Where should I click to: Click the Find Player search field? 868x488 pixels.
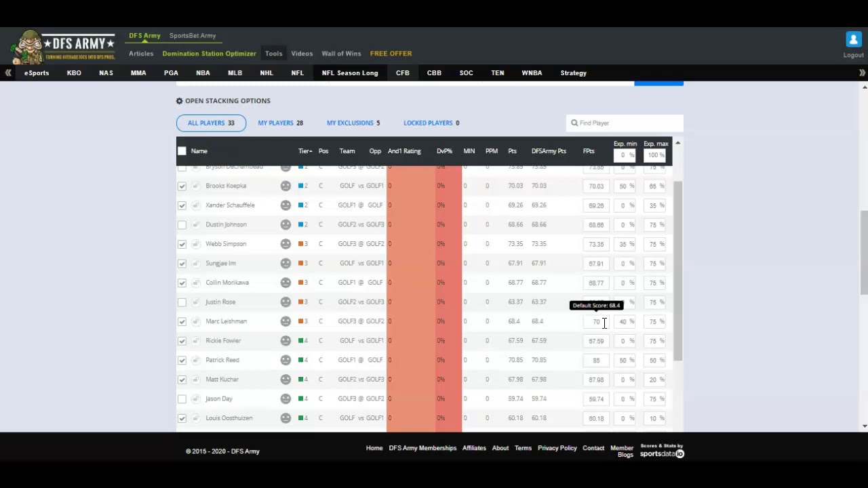click(627, 123)
